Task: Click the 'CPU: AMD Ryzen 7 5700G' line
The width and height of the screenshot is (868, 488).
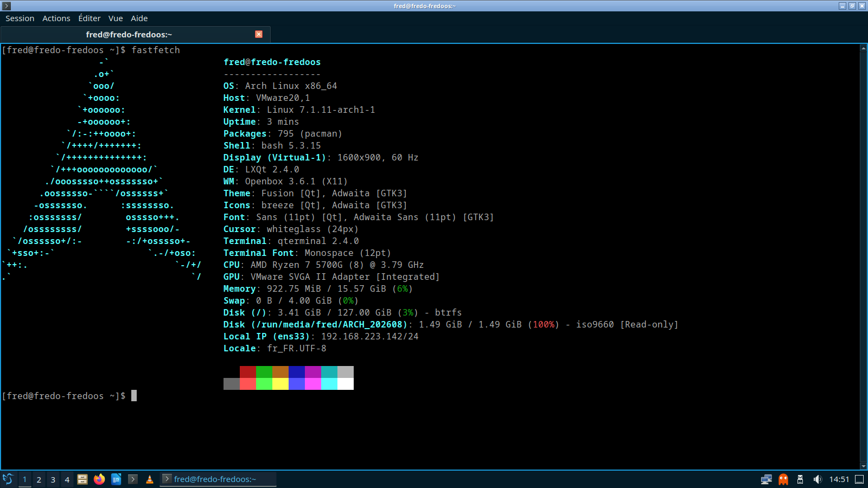Action: 323,265
